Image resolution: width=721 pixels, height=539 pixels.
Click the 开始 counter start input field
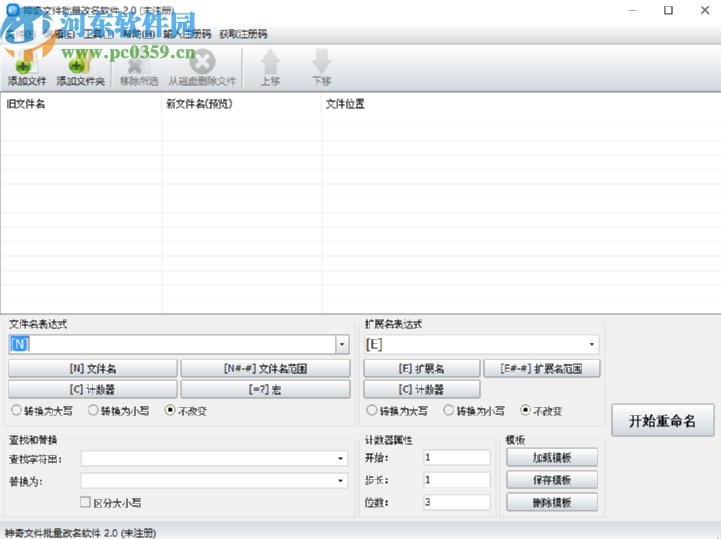click(x=457, y=458)
